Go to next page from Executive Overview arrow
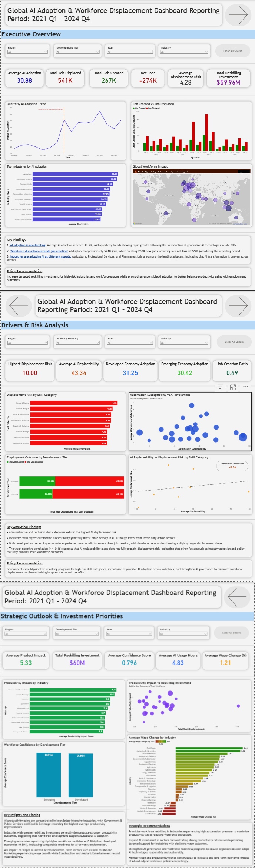Image resolution: width=255 pixels, height=868 pixels. click(238, 15)
